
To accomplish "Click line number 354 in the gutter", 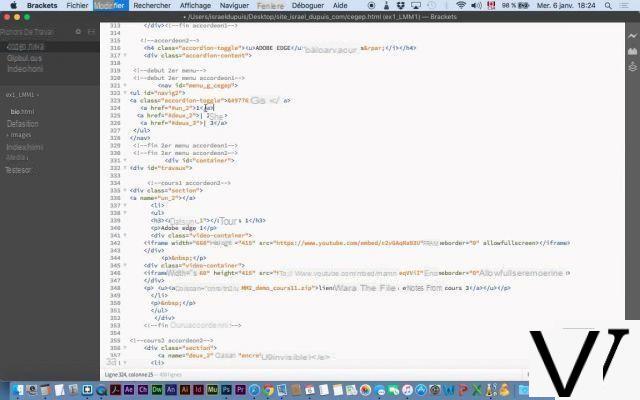I will (x=115, y=333).
